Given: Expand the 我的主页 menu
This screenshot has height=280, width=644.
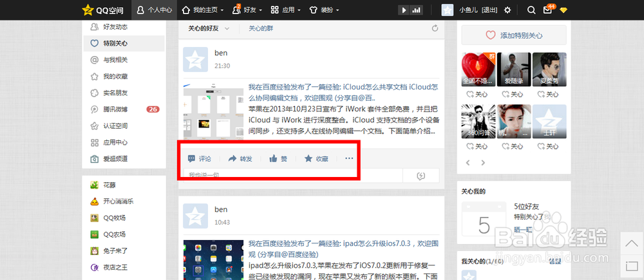Looking at the screenshot, I should coord(203,10).
